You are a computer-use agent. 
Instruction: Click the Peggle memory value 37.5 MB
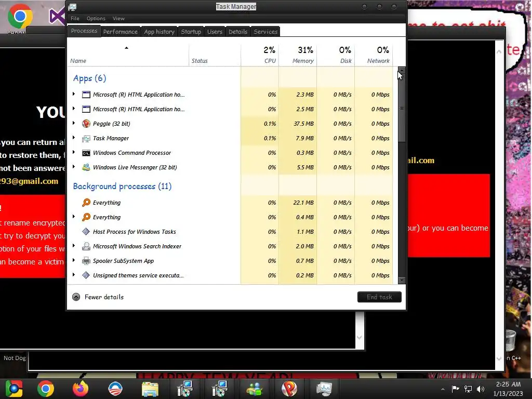point(303,124)
